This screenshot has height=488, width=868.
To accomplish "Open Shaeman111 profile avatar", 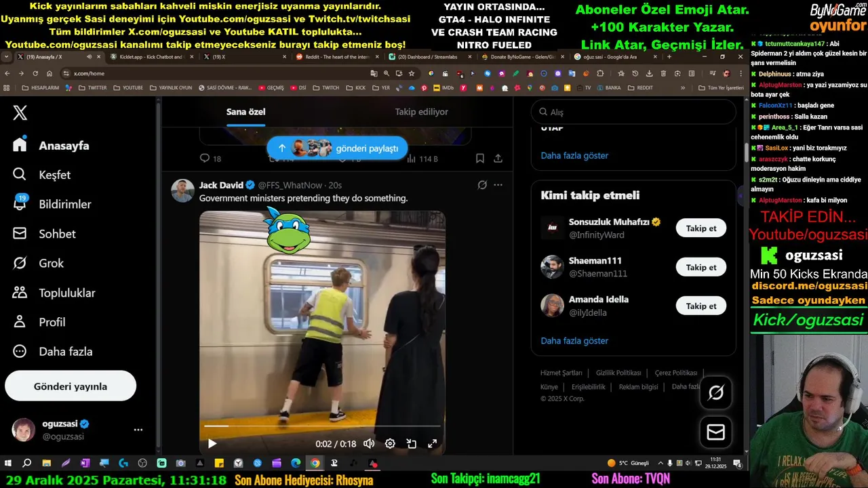I will pos(552,267).
